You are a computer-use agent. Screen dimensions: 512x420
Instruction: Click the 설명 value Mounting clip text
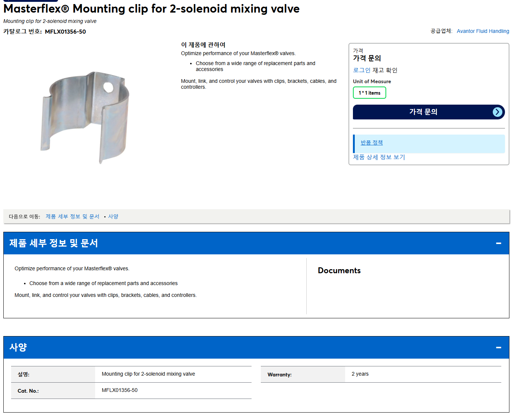tap(148, 374)
